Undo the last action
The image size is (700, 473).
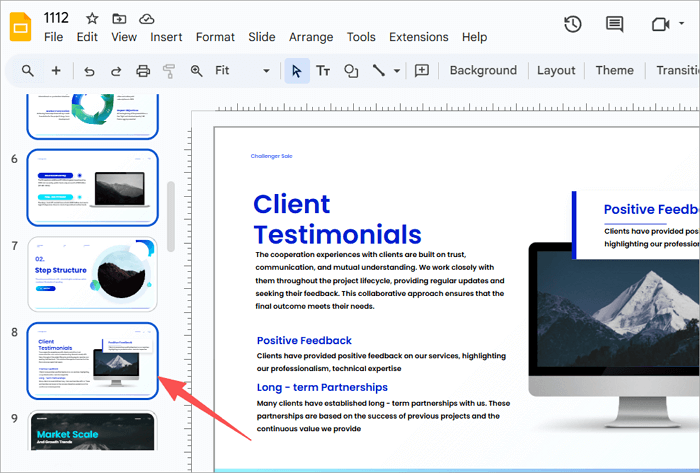89,71
